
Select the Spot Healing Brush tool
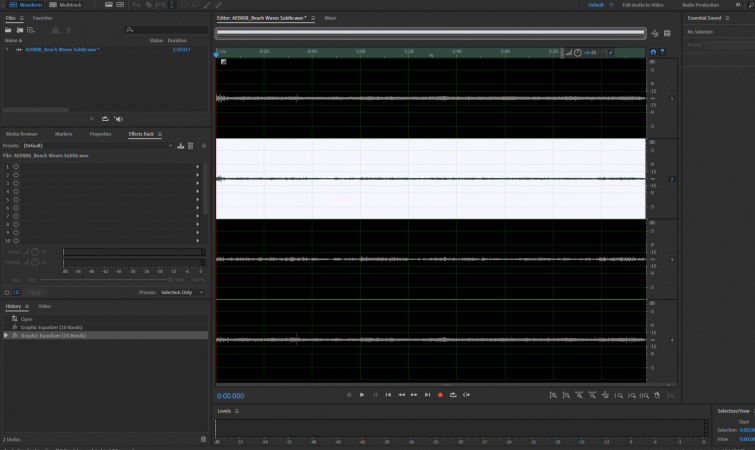pyautogui.click(x=219, y=5)
